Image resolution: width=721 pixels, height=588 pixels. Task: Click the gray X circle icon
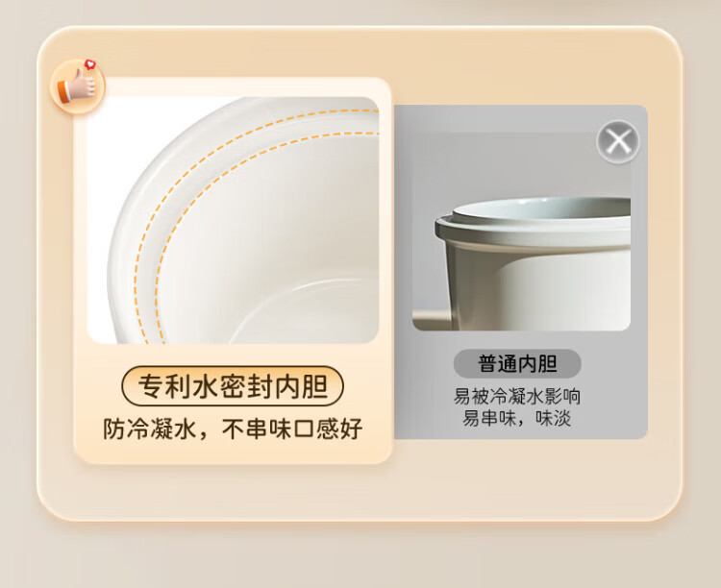(618, 141)
